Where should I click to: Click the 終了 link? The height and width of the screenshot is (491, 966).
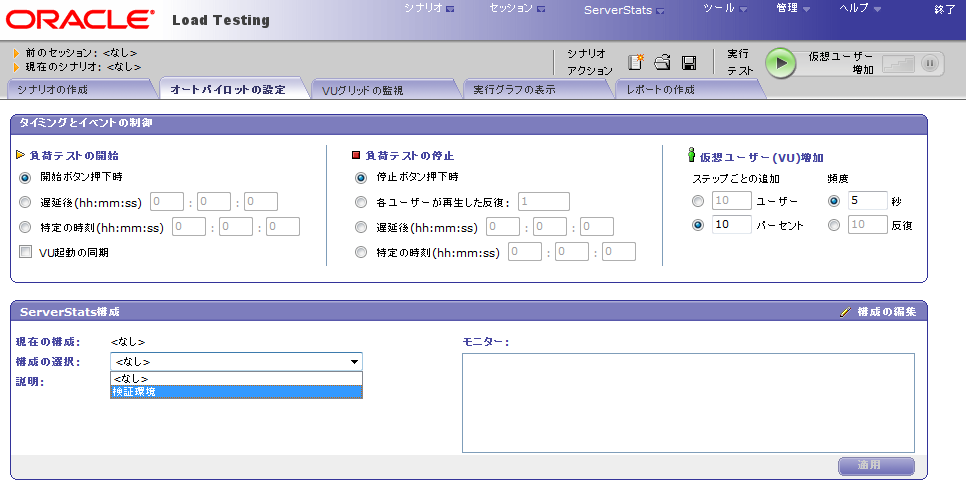pos(944,9)
